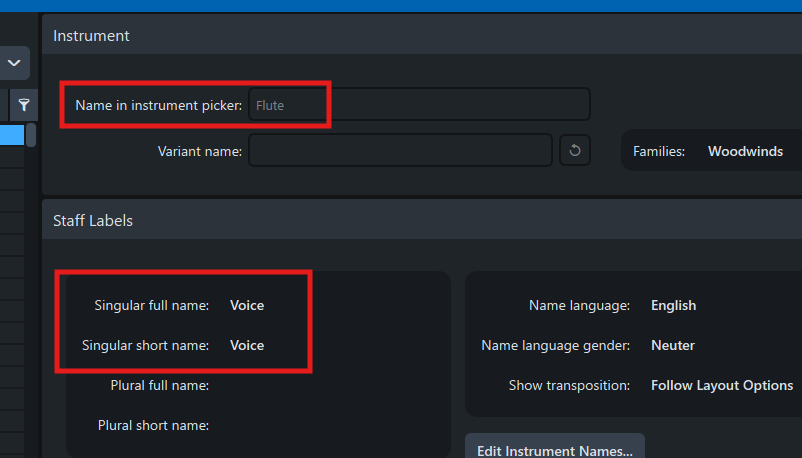This screenshot has height=458, width=802.
Task: Click the English name language value
Action: 673,306
